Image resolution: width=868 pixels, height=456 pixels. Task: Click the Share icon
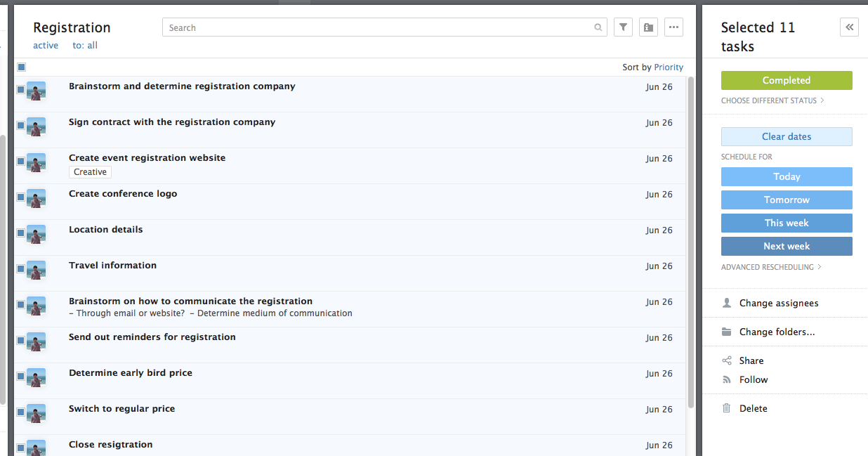[727, 360]
